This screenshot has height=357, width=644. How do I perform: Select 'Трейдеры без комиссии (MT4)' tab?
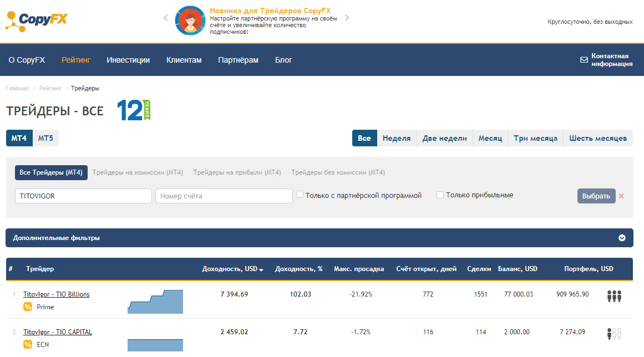[338, 172]
